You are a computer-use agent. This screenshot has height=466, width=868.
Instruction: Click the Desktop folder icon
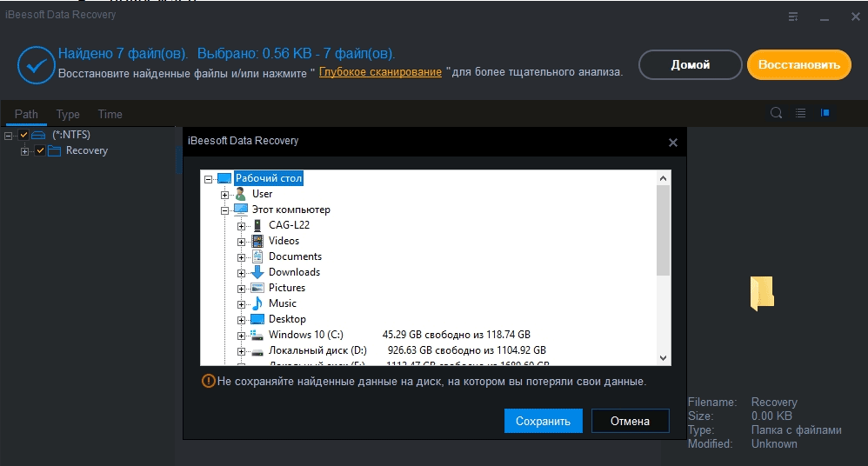[257, 319]
